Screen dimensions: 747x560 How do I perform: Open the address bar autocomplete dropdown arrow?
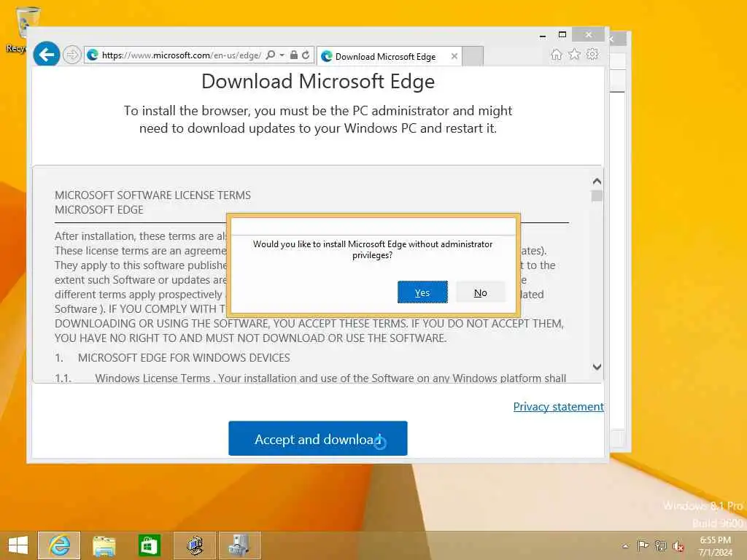282,55
